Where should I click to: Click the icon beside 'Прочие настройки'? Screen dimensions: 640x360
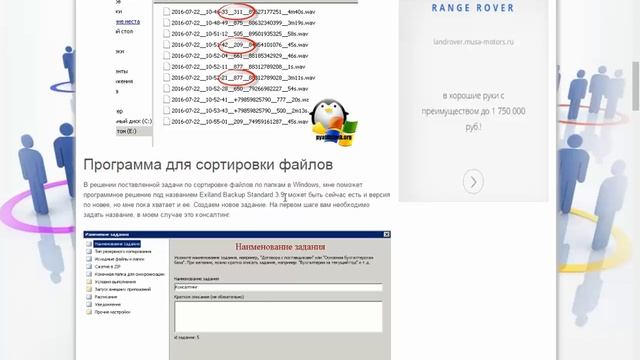click(89, 312)
